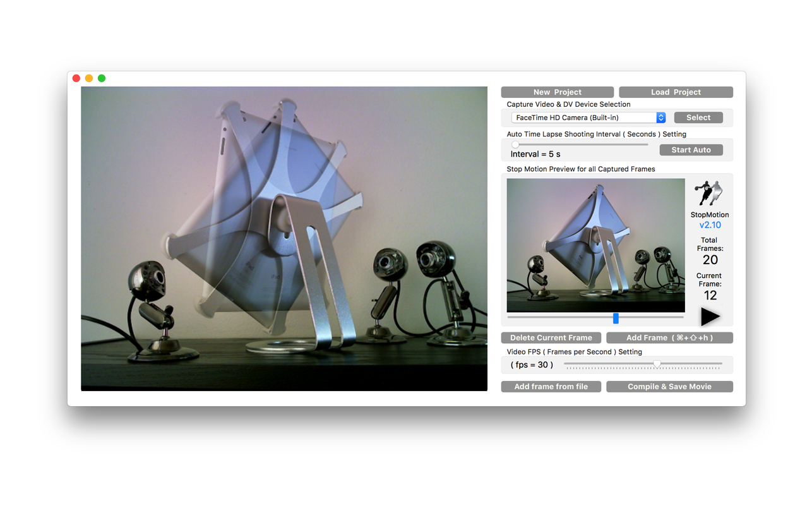Screen dimensions: 812x508
Task: Close the window with red button
Action: [x=76, y=78]
